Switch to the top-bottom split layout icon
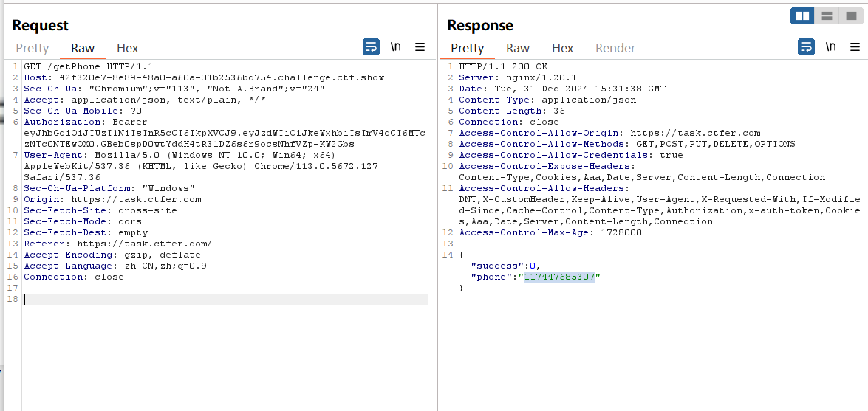This screenshot has height=411, width=868. 827,15
